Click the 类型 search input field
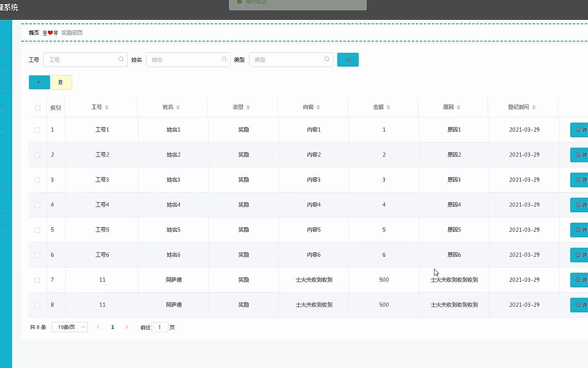This screenshot has width=588, height=368. [291, 60]
